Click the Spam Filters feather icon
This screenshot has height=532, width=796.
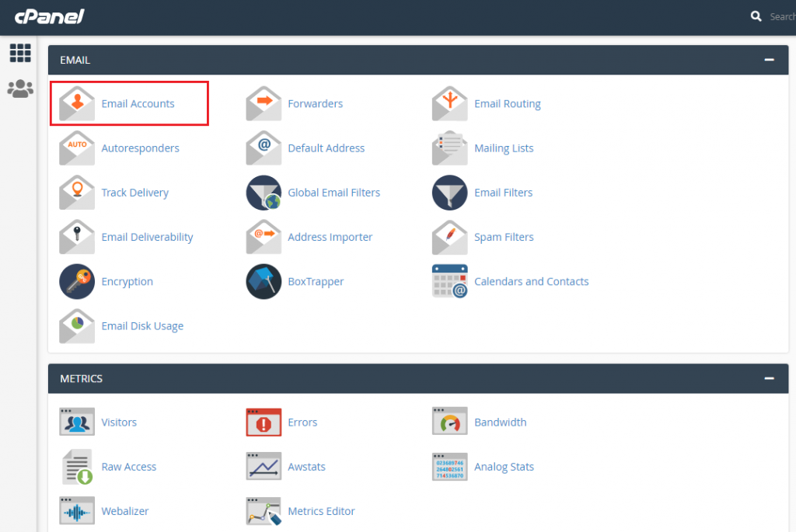click(x=450, y=237)
